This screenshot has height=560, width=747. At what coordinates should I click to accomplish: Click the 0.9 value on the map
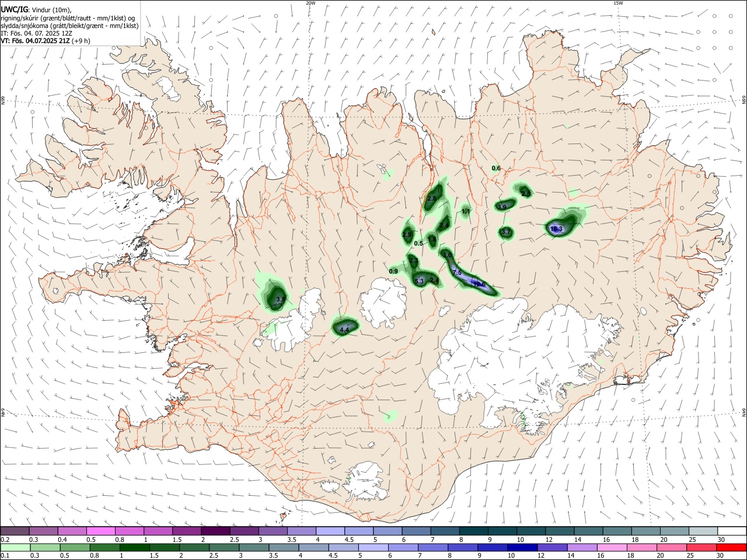coord(393,272)
